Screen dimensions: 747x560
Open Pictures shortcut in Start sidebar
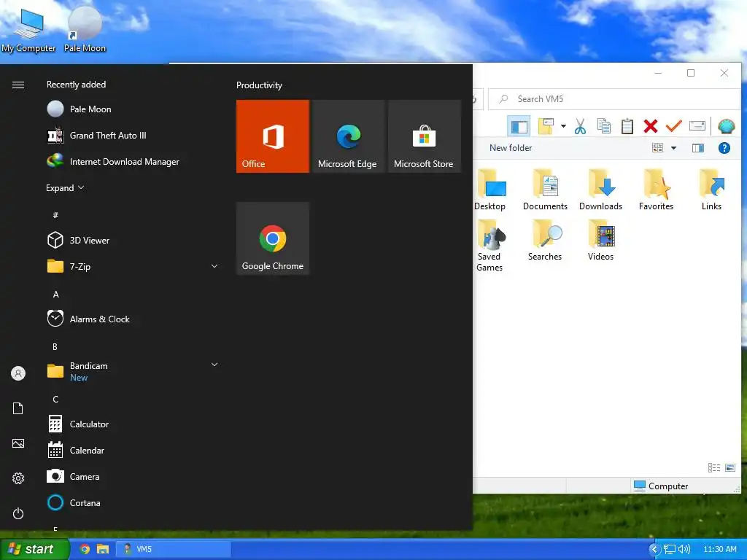click(x=18, y=443)
